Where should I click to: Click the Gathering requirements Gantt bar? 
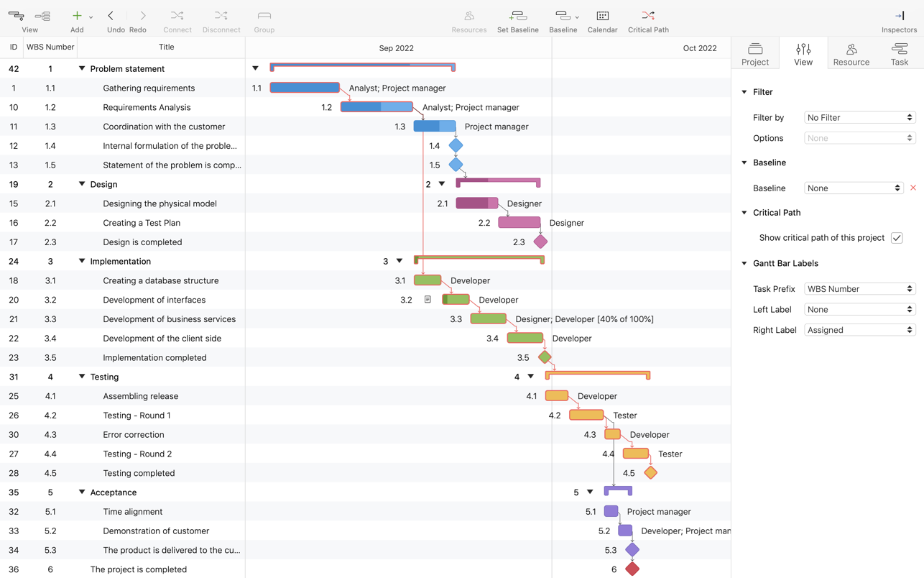point(305,88)
